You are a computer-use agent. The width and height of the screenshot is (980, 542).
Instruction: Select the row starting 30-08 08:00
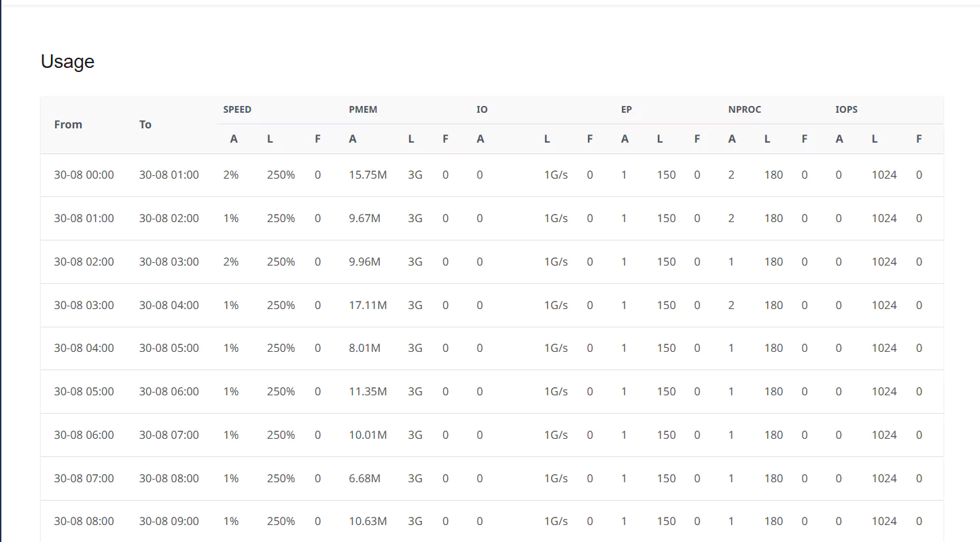[492, 521]
